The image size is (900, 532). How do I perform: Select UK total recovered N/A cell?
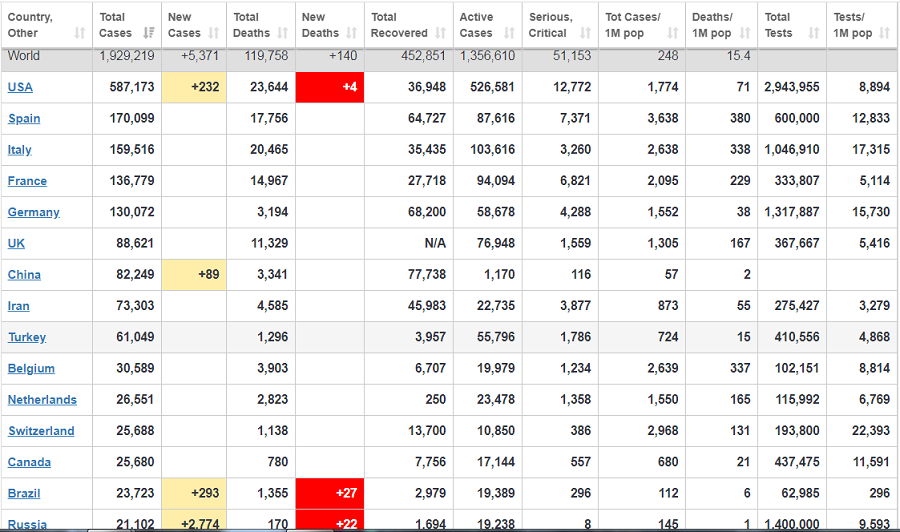(x=436, y=243)
